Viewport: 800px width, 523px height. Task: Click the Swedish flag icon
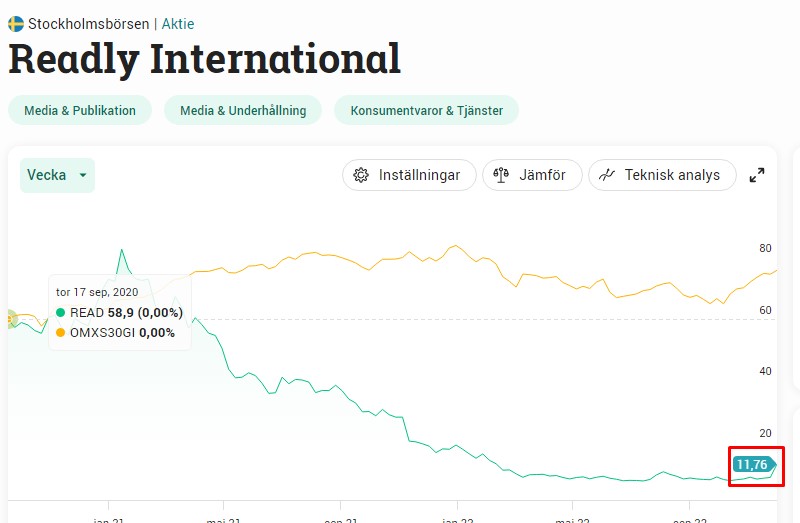tap(16, 23)
